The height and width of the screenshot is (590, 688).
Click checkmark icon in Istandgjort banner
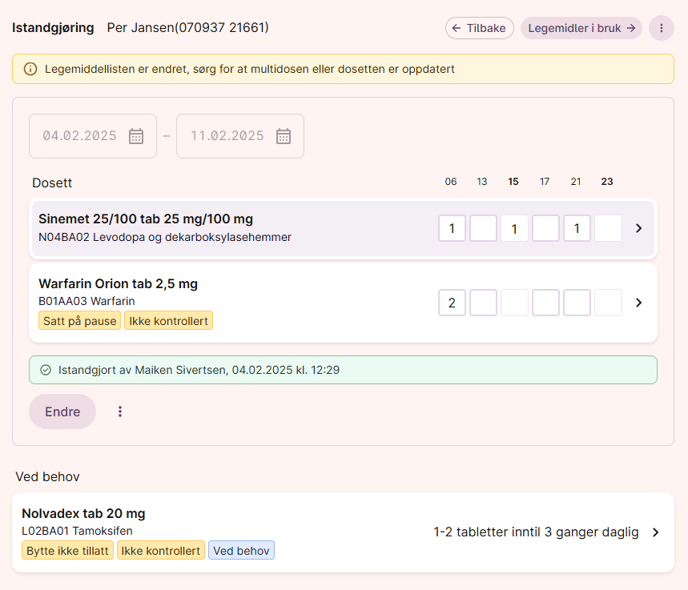46,370
